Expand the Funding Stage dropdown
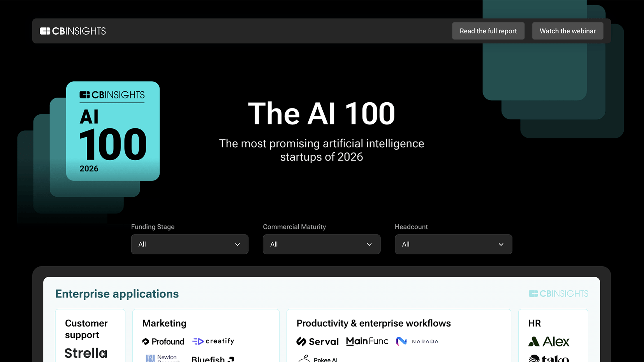Viewport: 644px width, 362px height. pos(190,244)
